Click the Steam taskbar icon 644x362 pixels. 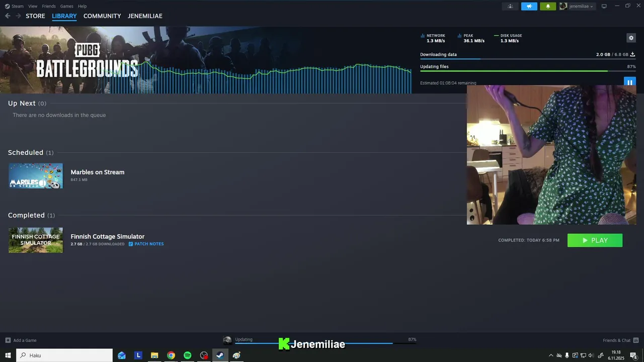point(220,355)
